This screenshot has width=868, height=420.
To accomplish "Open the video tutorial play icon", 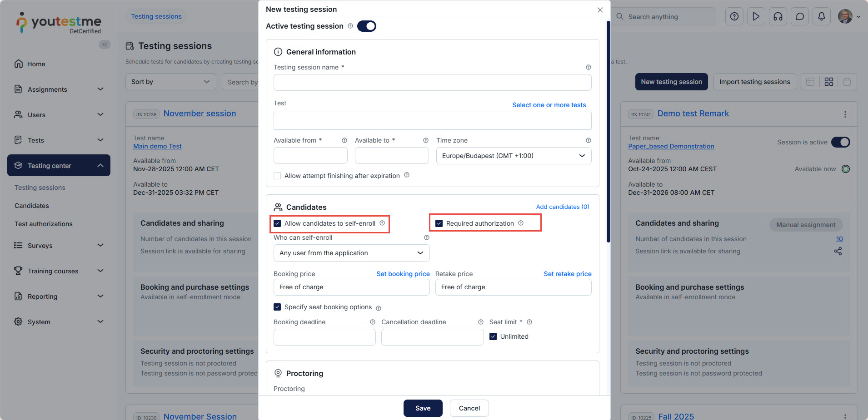I will [x=756, y=17].
